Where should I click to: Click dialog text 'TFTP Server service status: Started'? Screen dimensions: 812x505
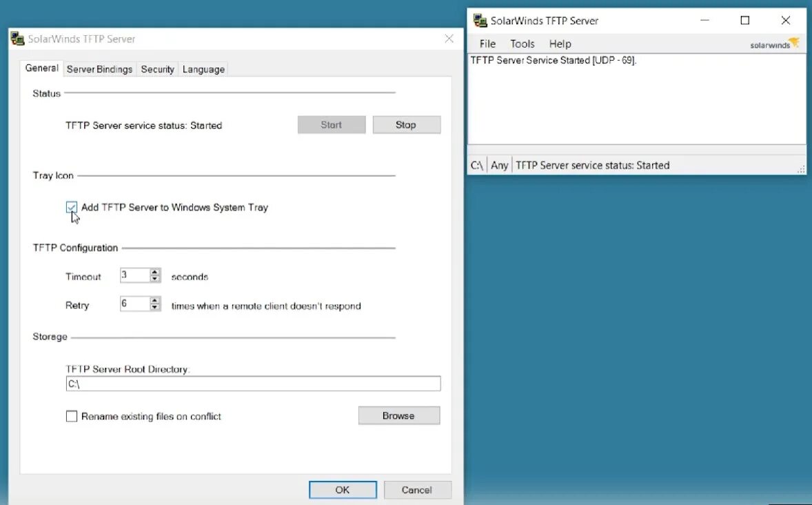[143, 126]
